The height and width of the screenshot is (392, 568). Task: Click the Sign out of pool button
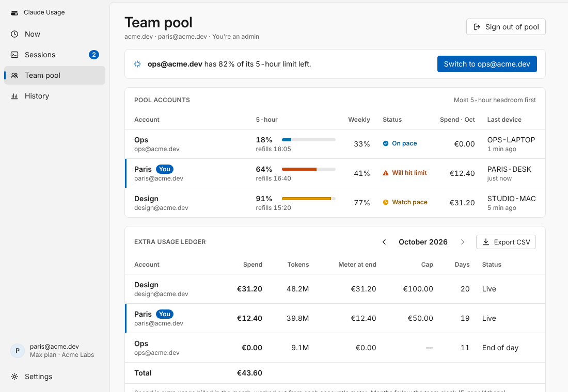506,27
